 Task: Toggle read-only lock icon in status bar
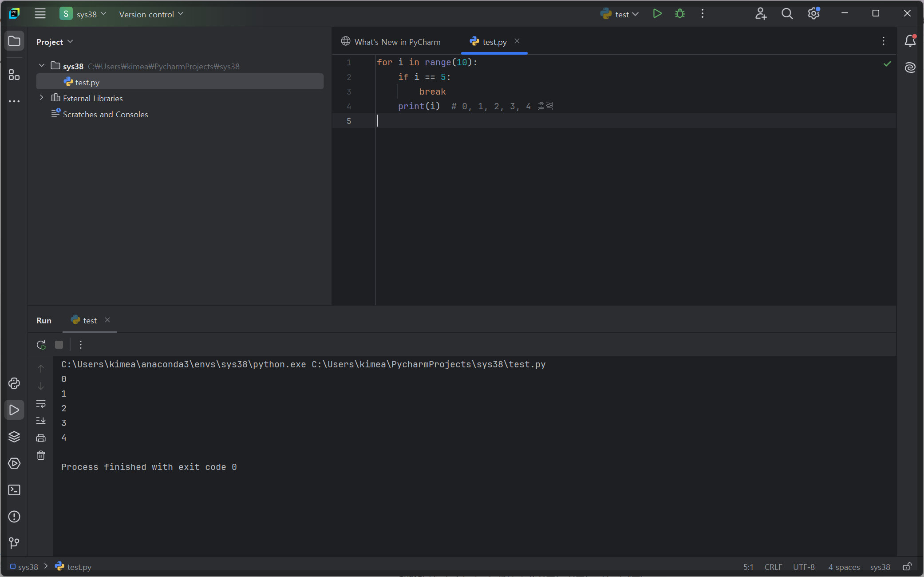coord(907,567)
